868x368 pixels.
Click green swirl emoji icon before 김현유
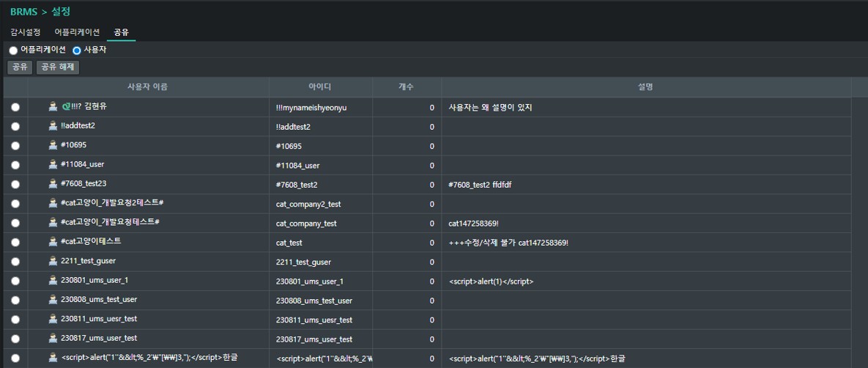coord(66,106)
